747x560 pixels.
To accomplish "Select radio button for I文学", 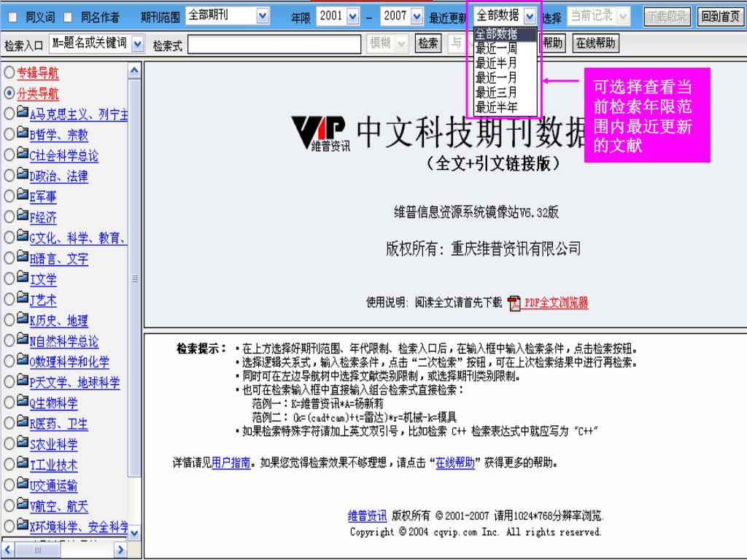I will point(9,279).
